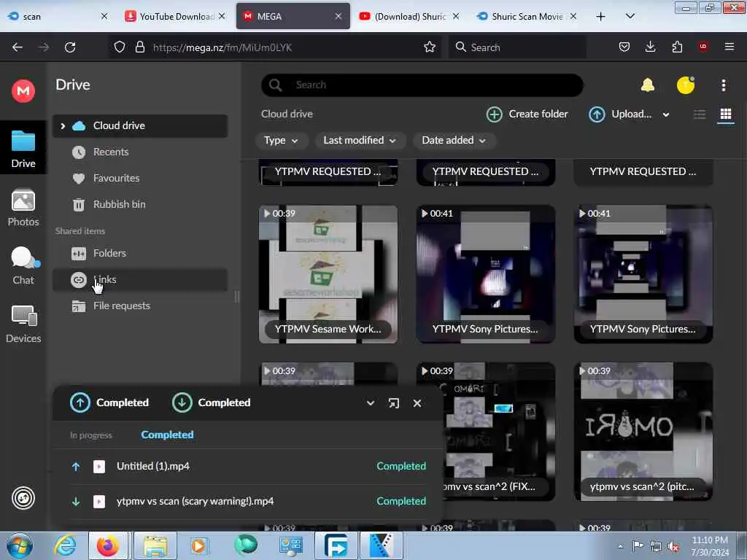
Task: Open the Firefox hamburger menu
Action: pyautogui.click(x=729, y=47)
